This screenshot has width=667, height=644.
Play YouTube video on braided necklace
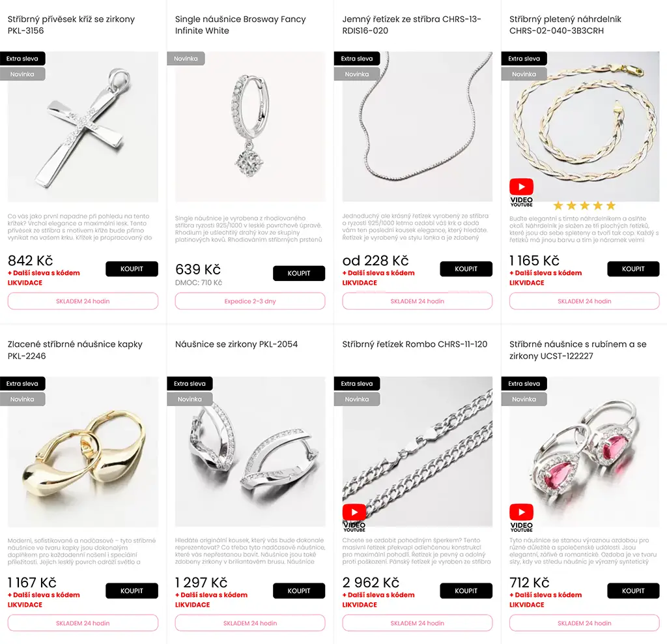pos(521,192)
